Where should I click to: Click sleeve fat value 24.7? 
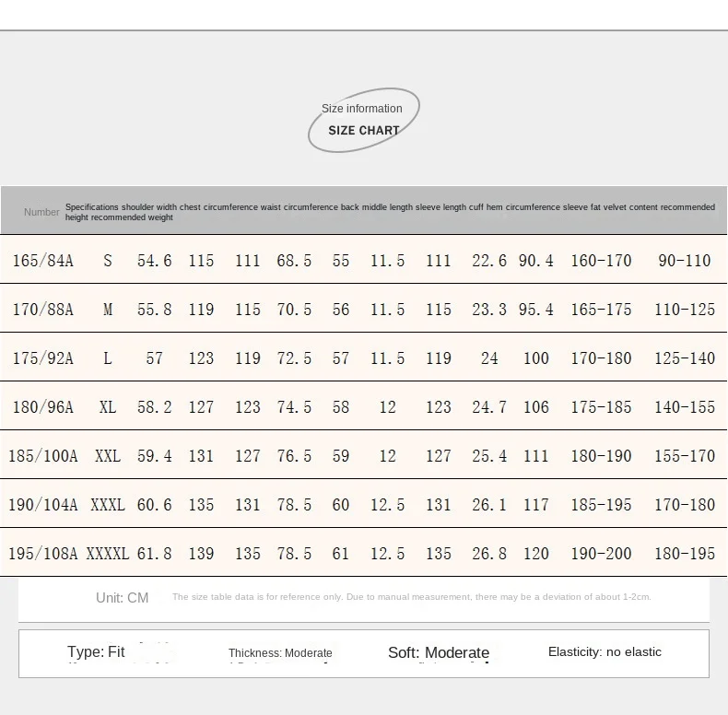click(489, 407)
